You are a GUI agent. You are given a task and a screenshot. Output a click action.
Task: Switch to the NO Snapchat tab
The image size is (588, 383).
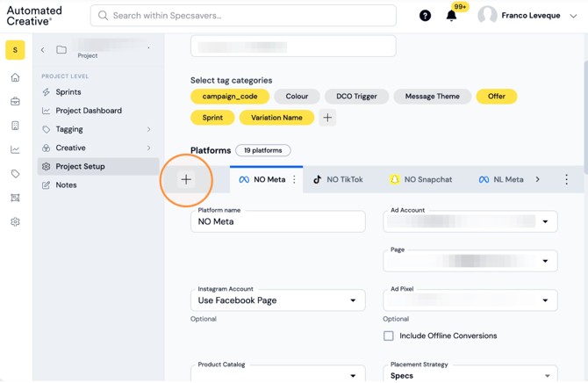[421, 179]
